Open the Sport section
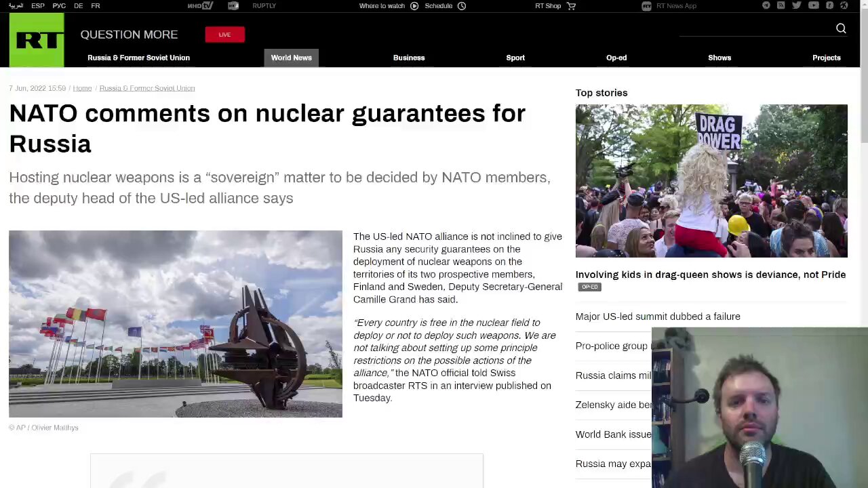Screen dimensions: 868x488 515,58
